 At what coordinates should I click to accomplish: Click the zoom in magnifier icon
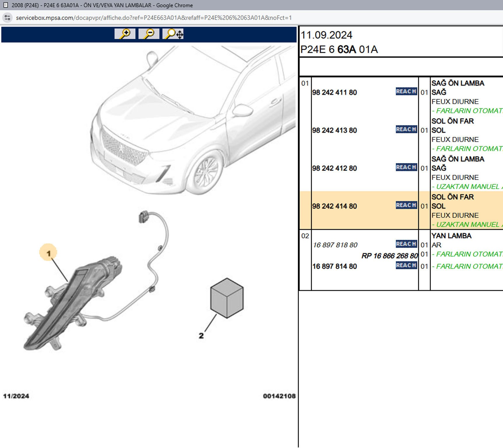coord(125,34)
